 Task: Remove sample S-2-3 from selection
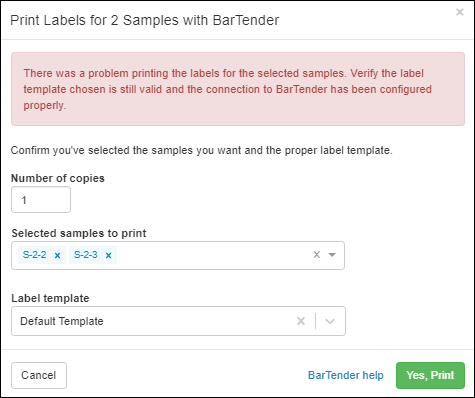click(108, 255)
